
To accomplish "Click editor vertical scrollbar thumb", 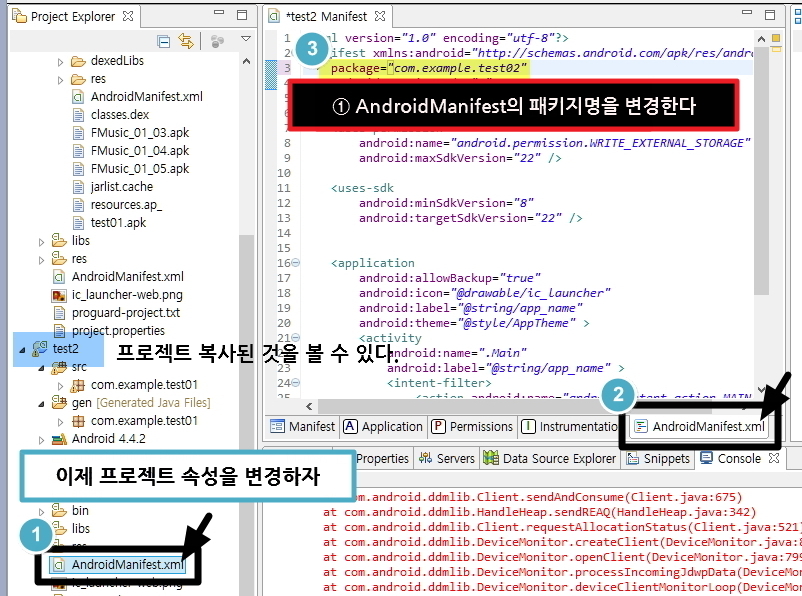I will pos(761,171).
